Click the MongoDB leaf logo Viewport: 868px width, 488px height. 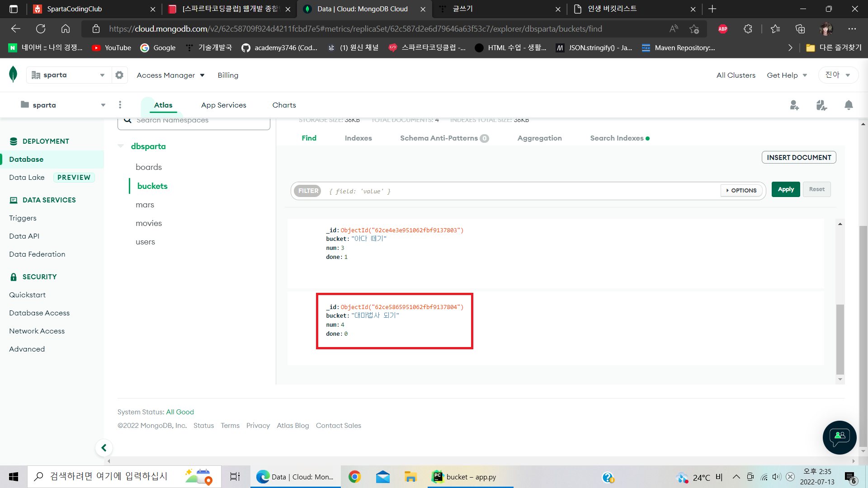point(13,74)
